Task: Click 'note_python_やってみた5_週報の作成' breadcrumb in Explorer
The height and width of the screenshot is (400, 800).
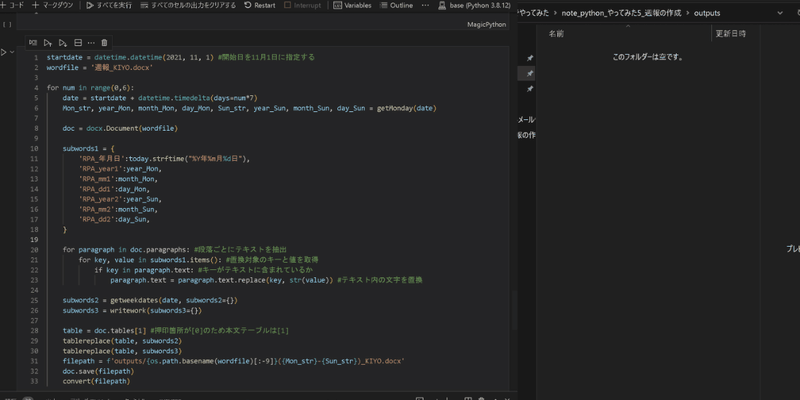Action: (621, 13)
